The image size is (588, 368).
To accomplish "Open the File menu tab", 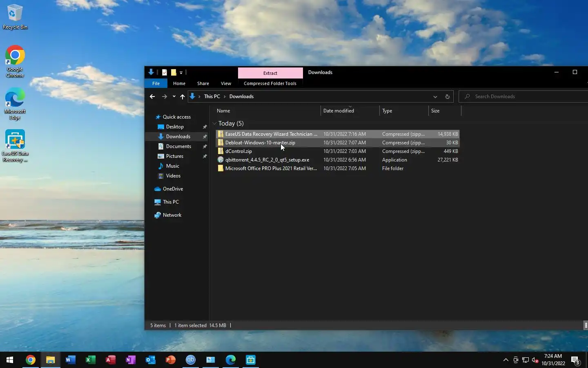I will 156,83.
